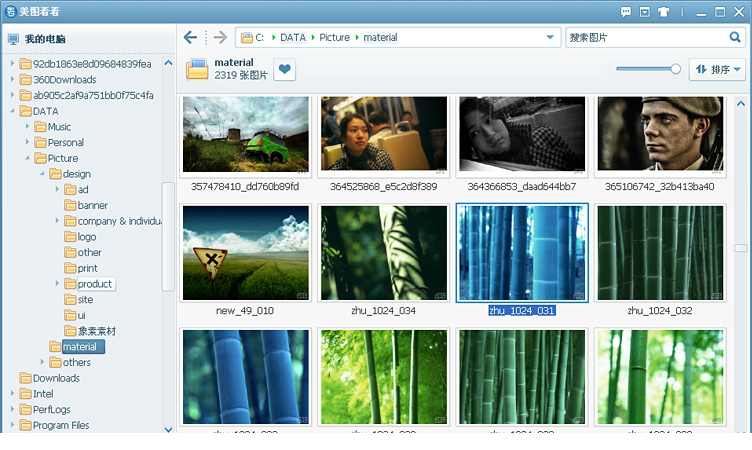Expand the Program Files folder node
752x450 pixels.
click(12, 425)
